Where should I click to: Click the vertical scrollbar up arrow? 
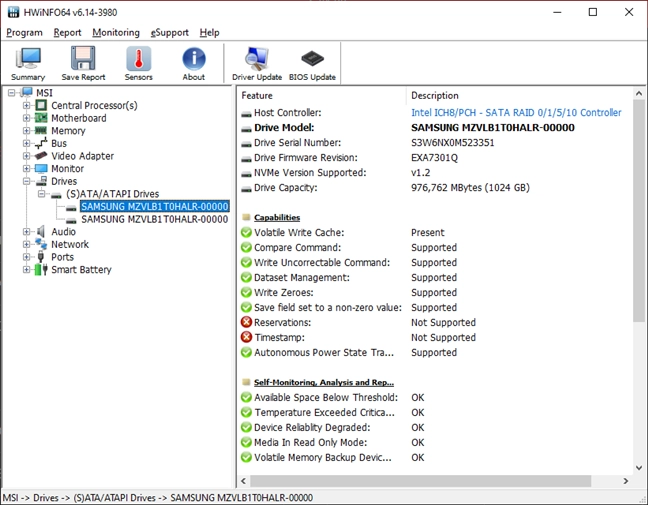tap(639, 93)
